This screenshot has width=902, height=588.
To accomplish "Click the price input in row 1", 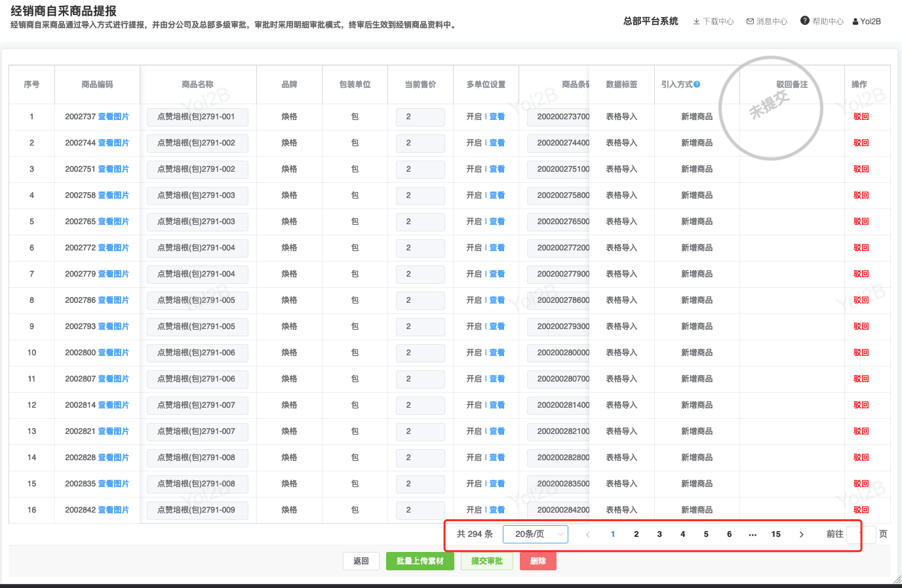I will tap(420, 117).
